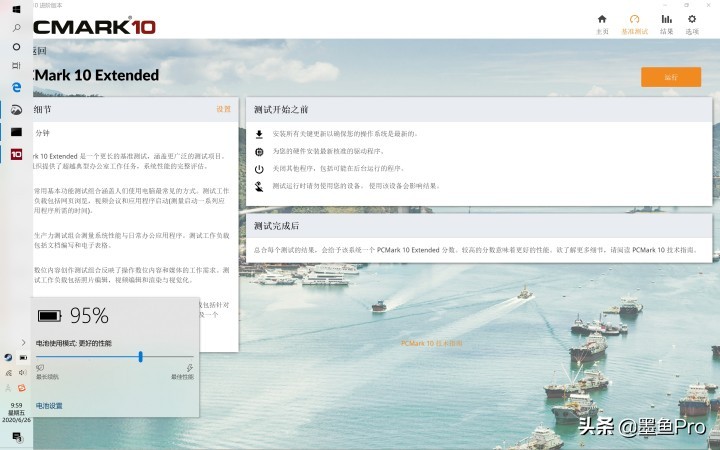Click the 测试完成后 panel header
Viewport: 720px width, 450px height.
[x=479, y=226]
